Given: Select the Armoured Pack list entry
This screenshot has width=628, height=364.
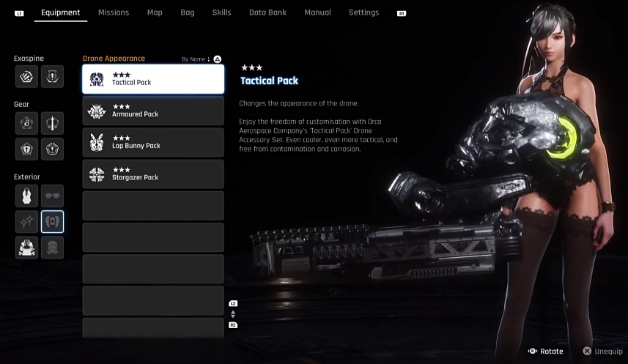Looking at the screenshot, I should [x=153, y=111].
